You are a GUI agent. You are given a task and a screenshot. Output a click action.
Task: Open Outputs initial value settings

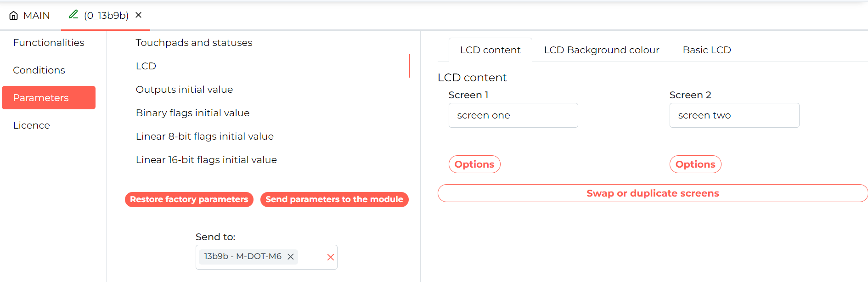[x=184, y=90]
